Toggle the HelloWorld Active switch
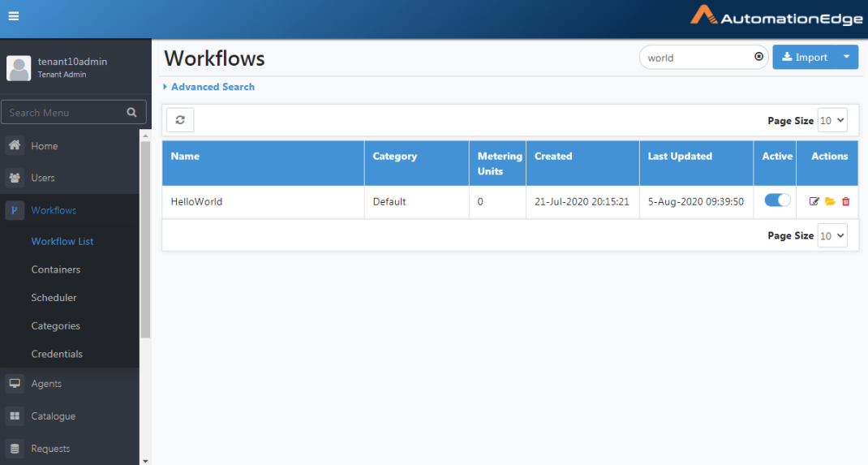The width and height of the screenshot is (868, 465). click(x=777, y=200)
